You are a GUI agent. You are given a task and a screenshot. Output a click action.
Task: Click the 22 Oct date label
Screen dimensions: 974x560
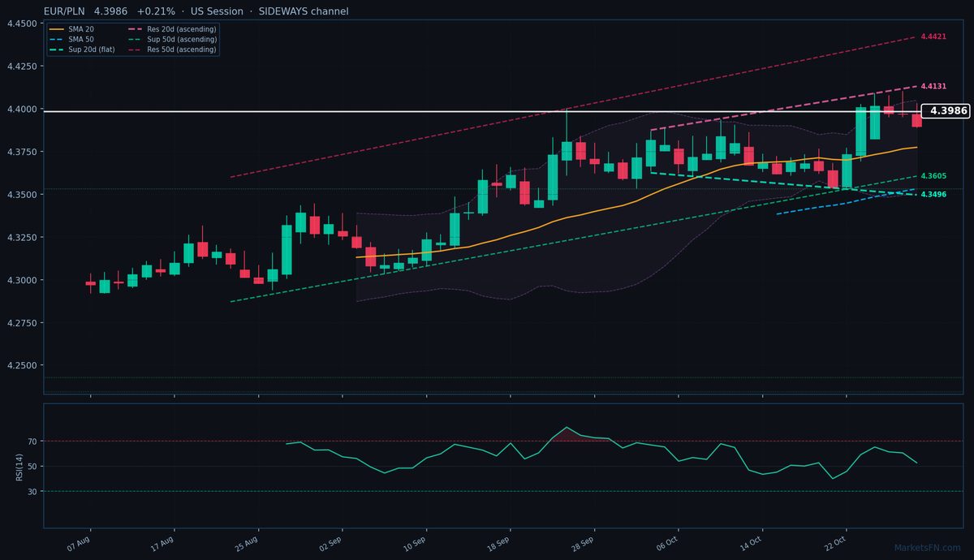(834, 543)
